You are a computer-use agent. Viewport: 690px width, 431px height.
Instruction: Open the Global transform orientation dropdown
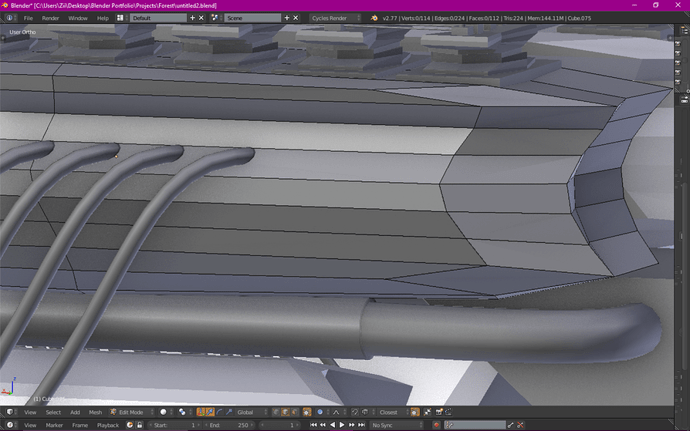[249, 412]
